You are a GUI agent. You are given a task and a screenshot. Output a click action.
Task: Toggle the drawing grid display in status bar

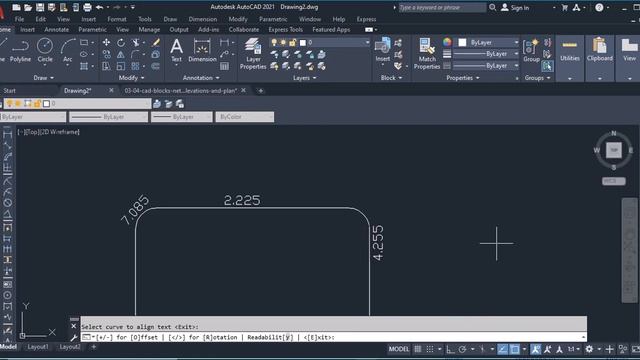click(418, 349)
